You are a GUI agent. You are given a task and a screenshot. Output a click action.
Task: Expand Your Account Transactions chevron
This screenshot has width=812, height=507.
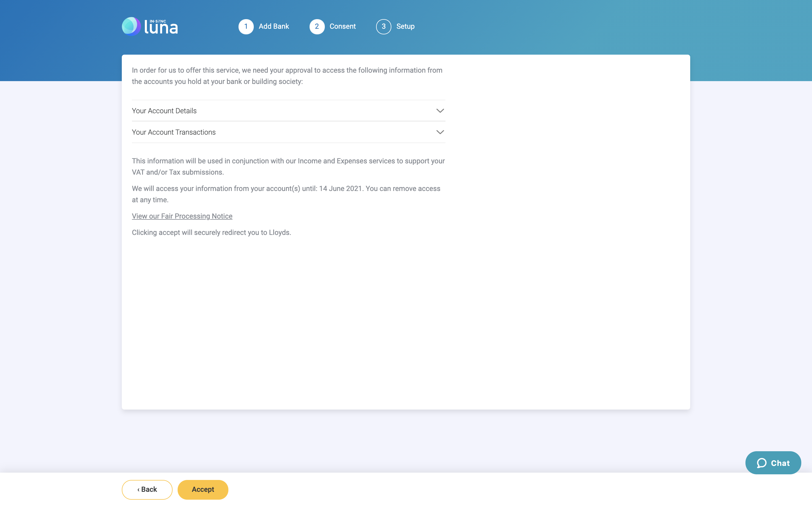(440, 132)
